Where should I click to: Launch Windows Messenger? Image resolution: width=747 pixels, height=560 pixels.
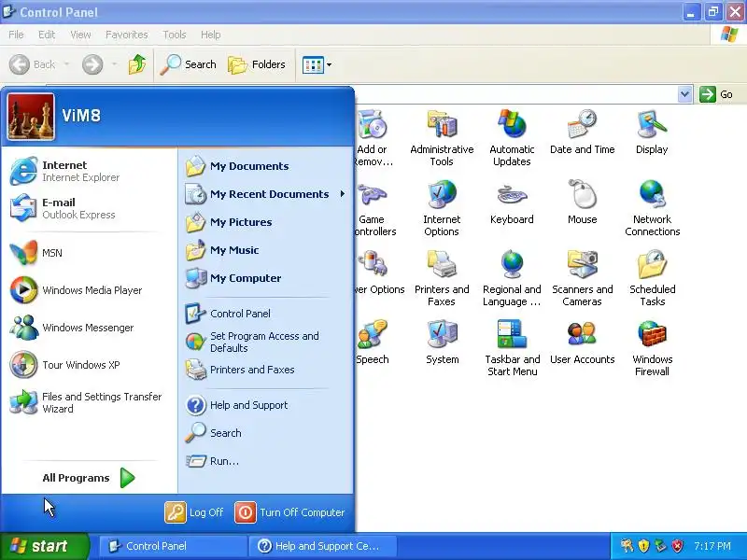pos(88,328)
